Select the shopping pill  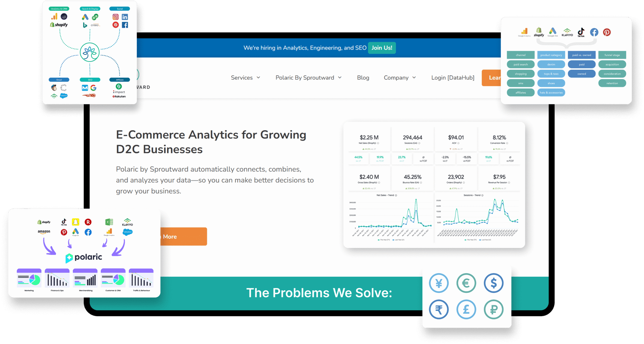coord(520,74)
